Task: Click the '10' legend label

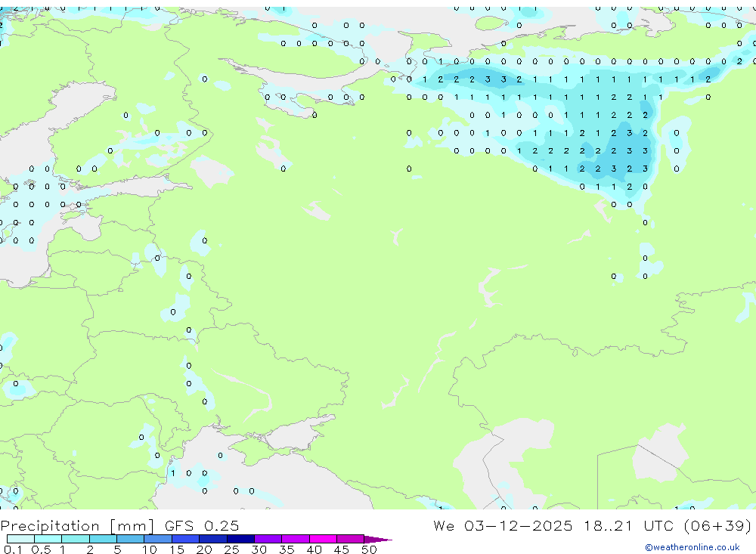Action: (149, 549)
